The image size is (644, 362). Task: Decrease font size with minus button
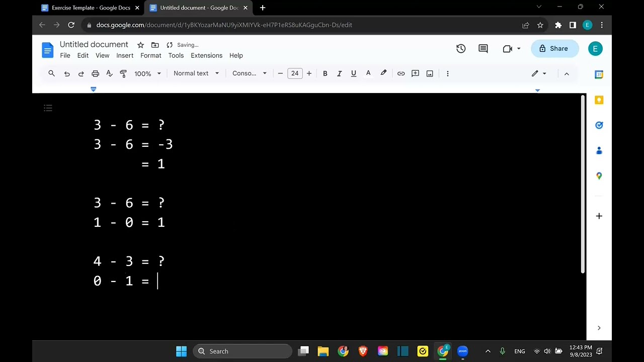pos(280,73)
